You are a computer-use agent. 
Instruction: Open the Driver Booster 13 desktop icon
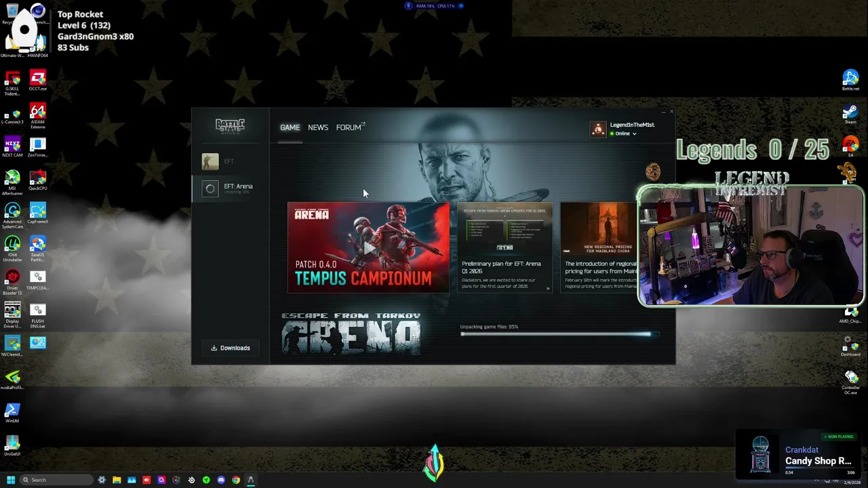coord(12,283)
